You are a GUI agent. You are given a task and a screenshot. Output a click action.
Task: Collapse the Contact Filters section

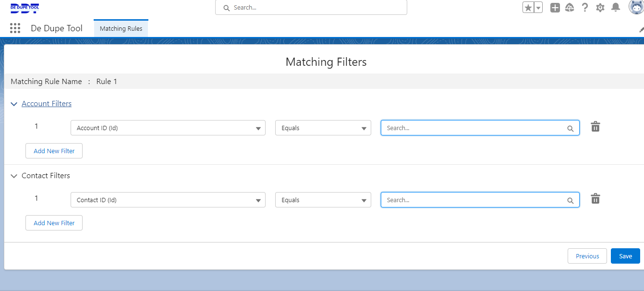click(x=14, y=176)
